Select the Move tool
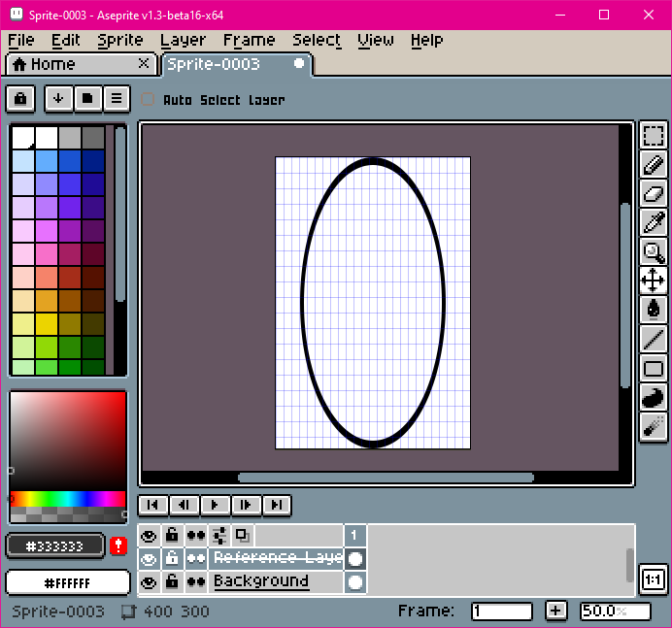The height and width of the screenshot is (628, 672). click(654, 281)
